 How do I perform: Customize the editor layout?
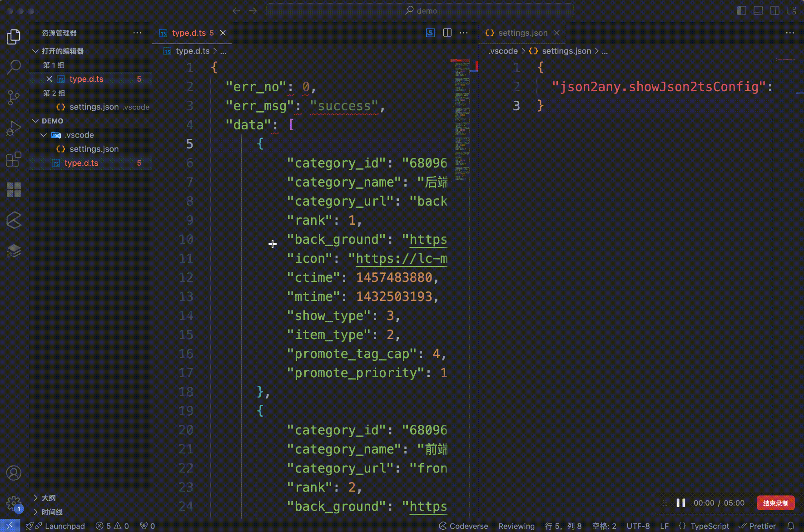click(x=792, y=10)
